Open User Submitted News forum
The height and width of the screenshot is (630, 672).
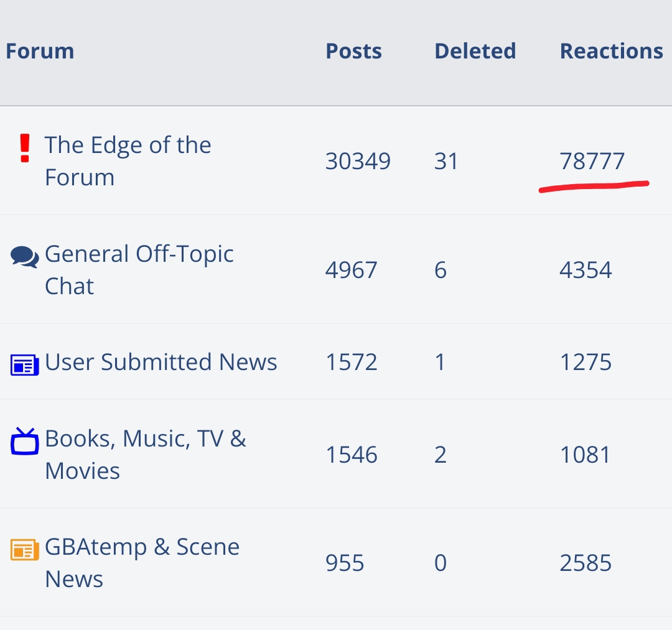161,362
